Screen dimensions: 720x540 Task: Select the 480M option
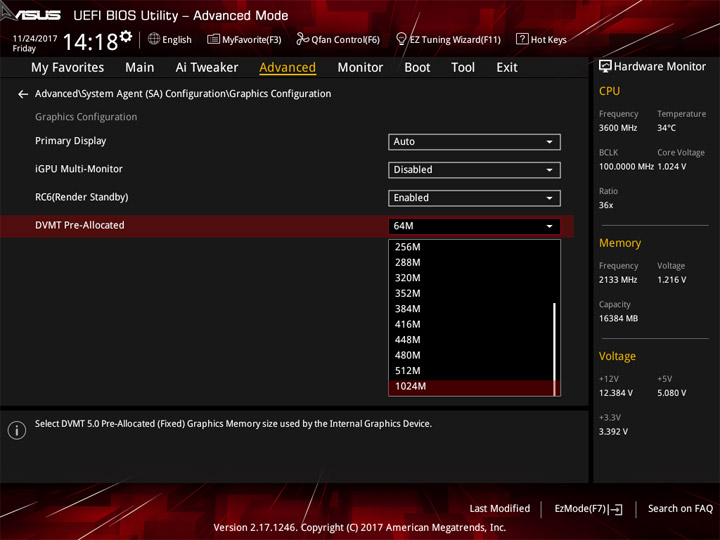[x=471, y=355]
